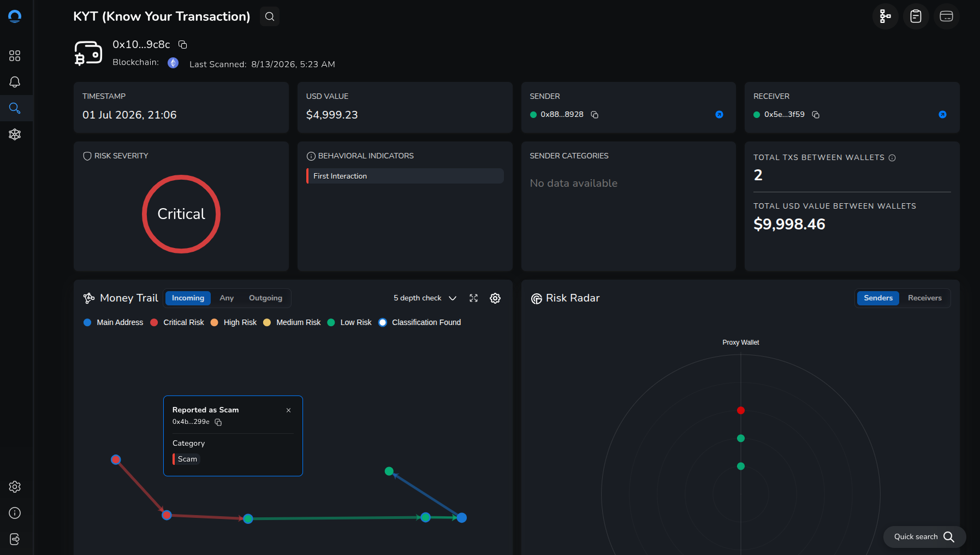Open receiver wallet details arrow link
This screenshot has width=980, height=555.
coord(942,115)
